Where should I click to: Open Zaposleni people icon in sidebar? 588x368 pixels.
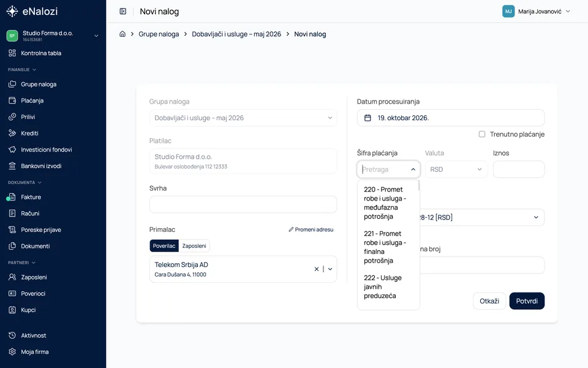[12, 277]
